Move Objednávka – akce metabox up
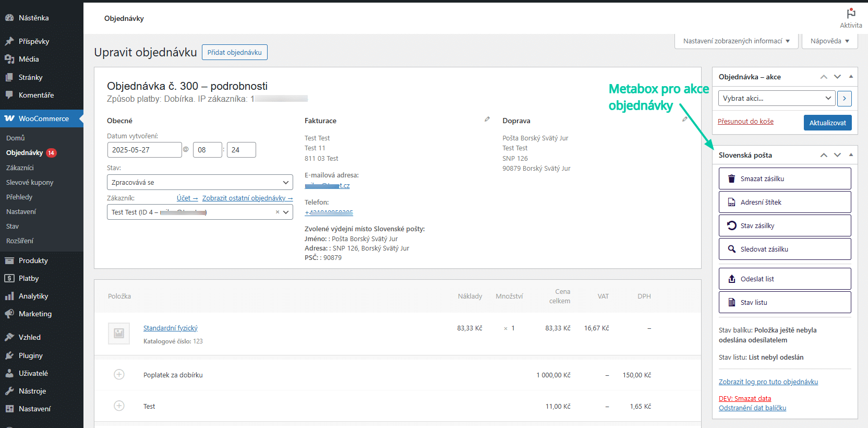 824,77
